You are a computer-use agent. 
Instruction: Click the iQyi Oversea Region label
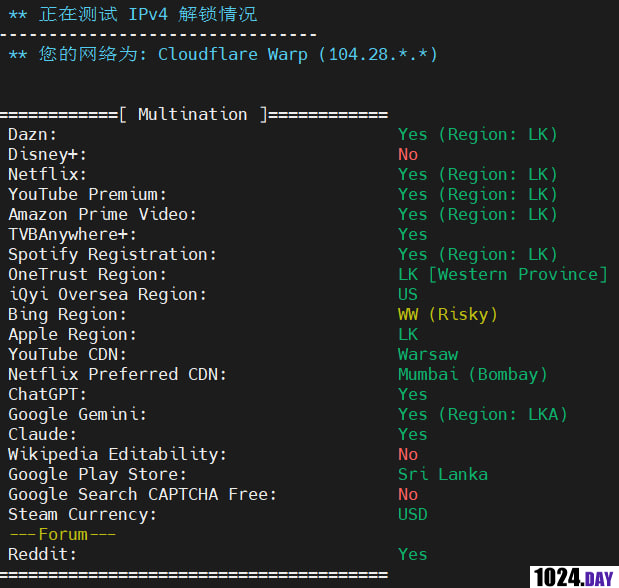click(x=107, y=294)
